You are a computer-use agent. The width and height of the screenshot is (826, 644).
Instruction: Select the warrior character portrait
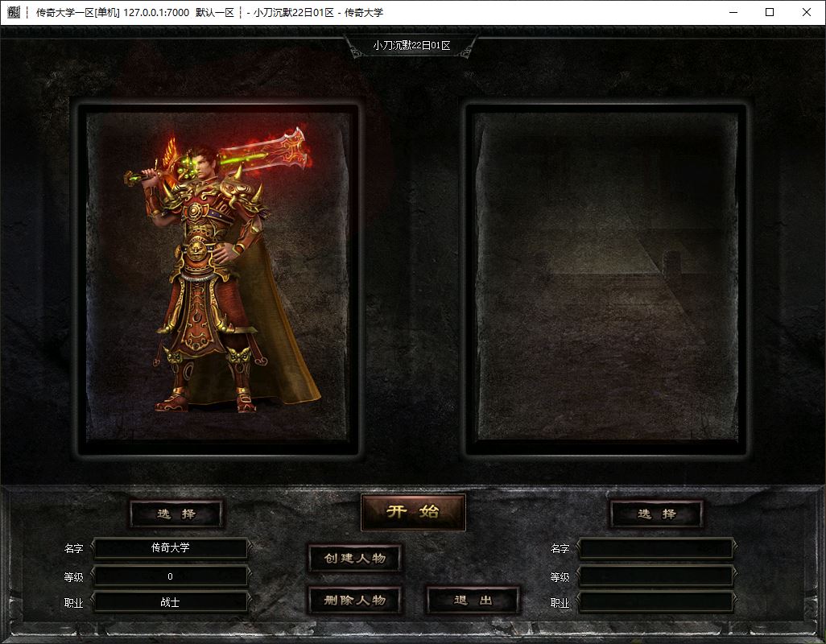coord(218,279)
